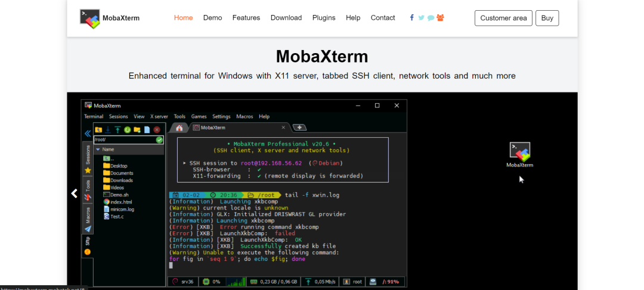Open the Sessions menu in menu bar
Image resolution: width=644 pixels, height=290 pixels.
tap(118, 117)
